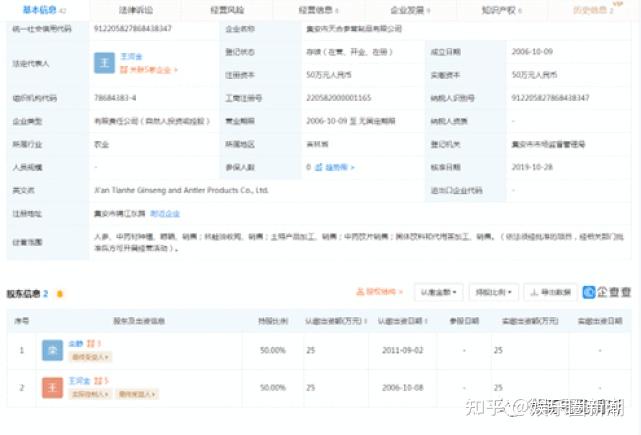The height and width of the screenshot is (435, 641).
Task: Sort by 认缴出资额(万元) column header
Action: coord(336,321)
